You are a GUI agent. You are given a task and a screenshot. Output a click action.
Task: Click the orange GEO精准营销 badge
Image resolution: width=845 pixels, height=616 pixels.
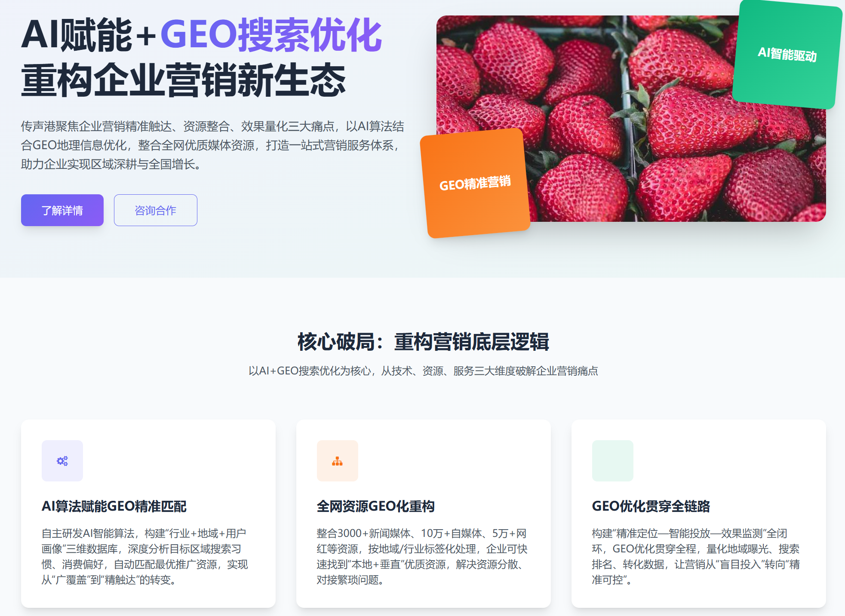(x=475, y=183)
